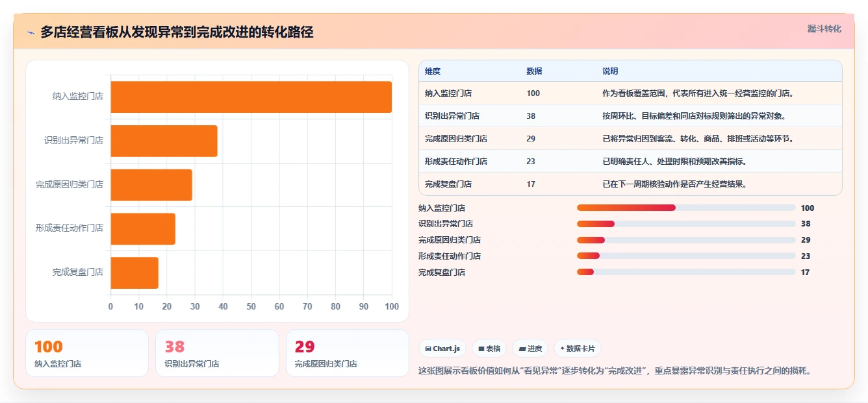Click the 识别出异常门店 progress bar
Viewport: 868px width, 403px height.
tap(686, 224)
